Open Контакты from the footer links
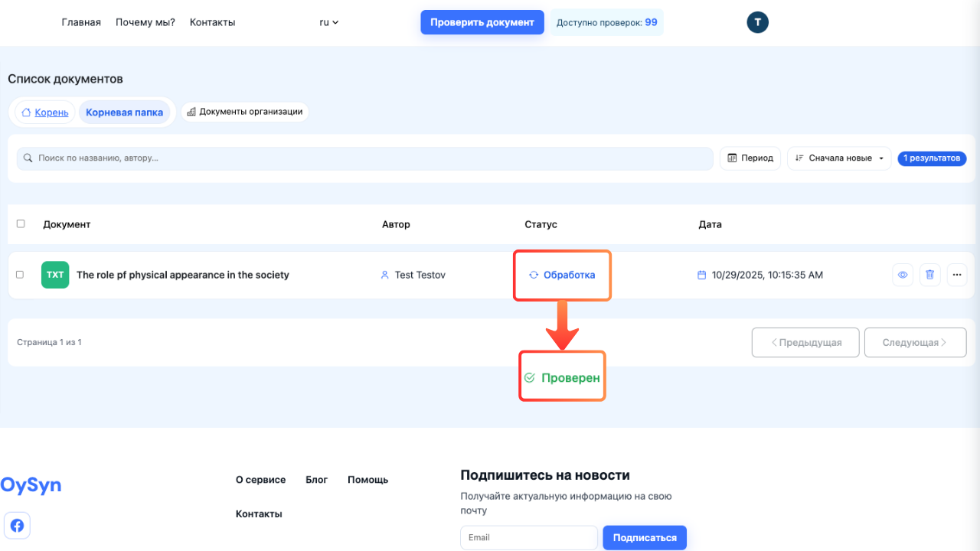Viewport: 980px width, 551px height. [259, 514]
